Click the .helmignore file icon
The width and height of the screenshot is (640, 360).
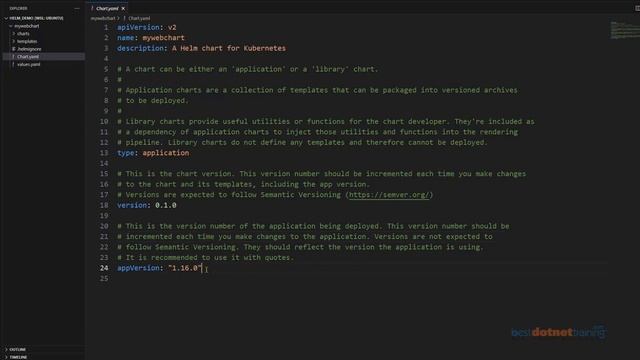tap(13, 49)
